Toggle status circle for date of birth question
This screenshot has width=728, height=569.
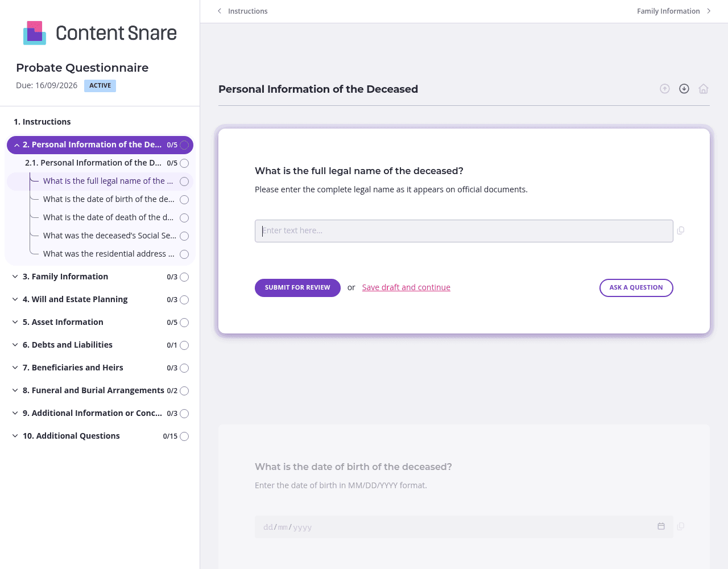[184, 200]
